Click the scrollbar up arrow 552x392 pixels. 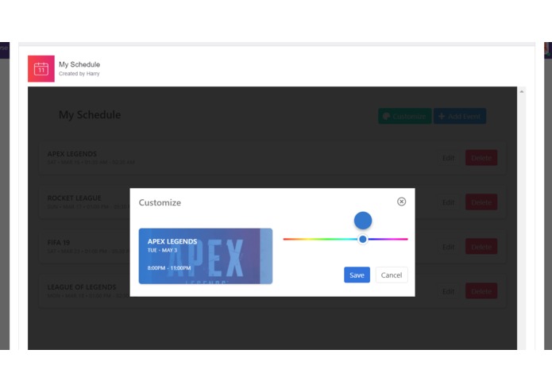pos(521,92)
